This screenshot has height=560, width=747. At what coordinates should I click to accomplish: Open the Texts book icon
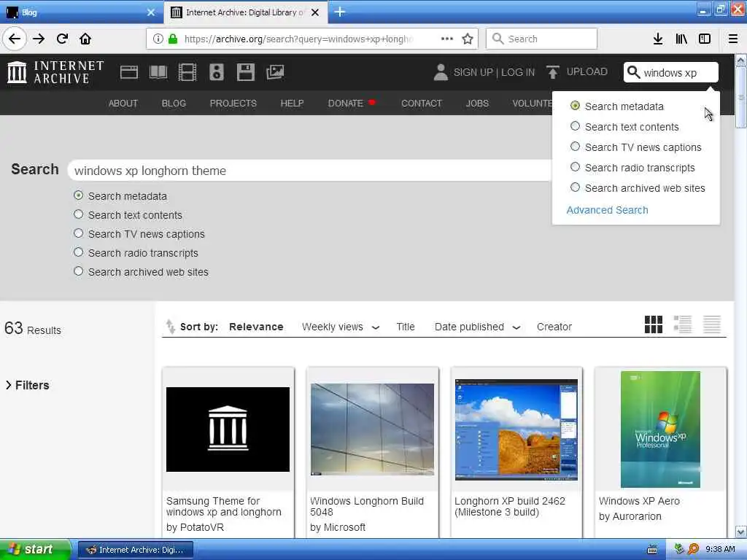click(x=158, y=72)
